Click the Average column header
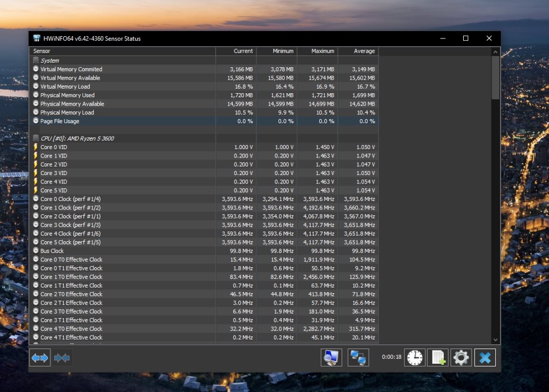 (x=358, y=51)
